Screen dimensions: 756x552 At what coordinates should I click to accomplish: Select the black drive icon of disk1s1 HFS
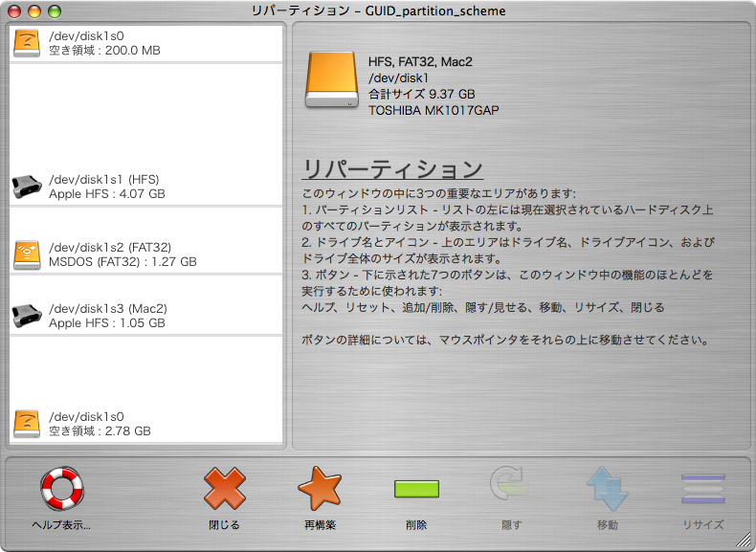[x=27, y=187]
